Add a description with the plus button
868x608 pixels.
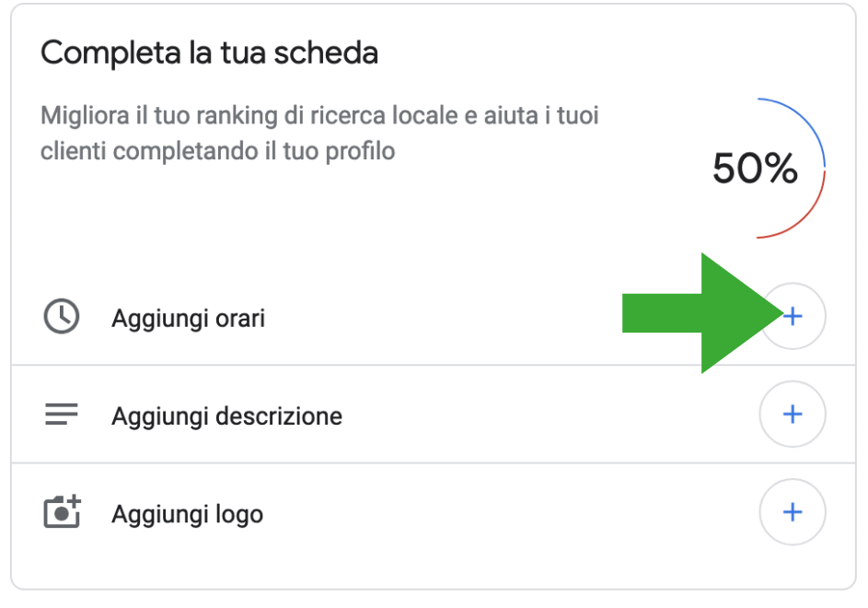click(793, 414)
